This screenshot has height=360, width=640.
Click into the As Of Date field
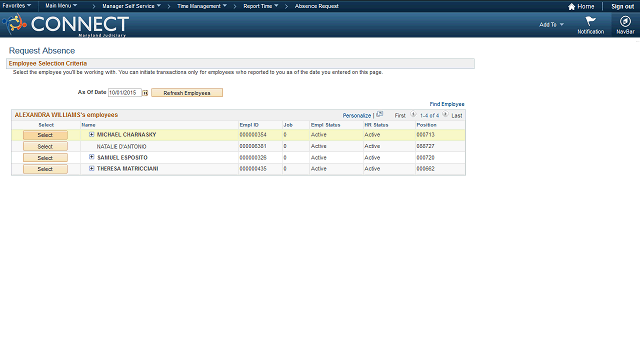(124, 93)
